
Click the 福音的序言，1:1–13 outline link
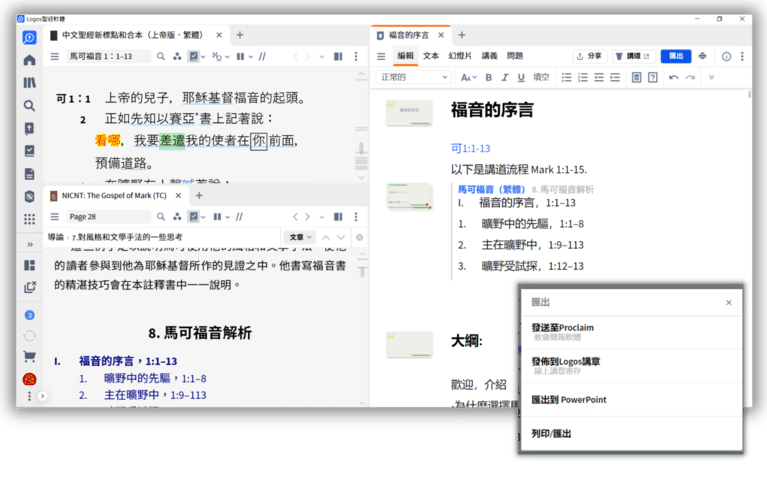click(128, 361)
